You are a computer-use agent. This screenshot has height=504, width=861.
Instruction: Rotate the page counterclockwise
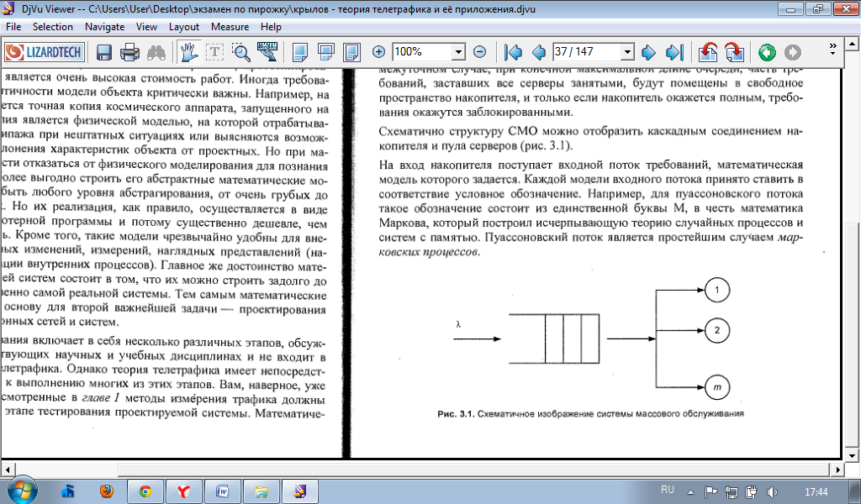click(x=708, y=53)
